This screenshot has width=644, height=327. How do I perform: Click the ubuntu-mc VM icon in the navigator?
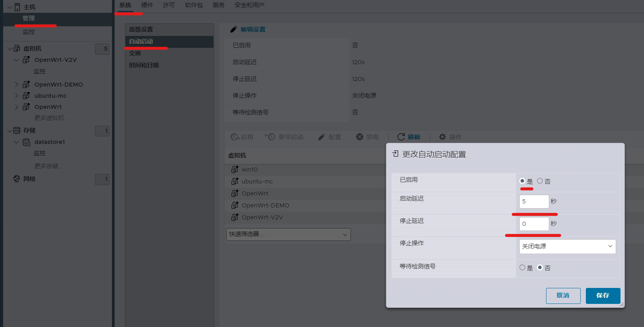tap(26, 95)
